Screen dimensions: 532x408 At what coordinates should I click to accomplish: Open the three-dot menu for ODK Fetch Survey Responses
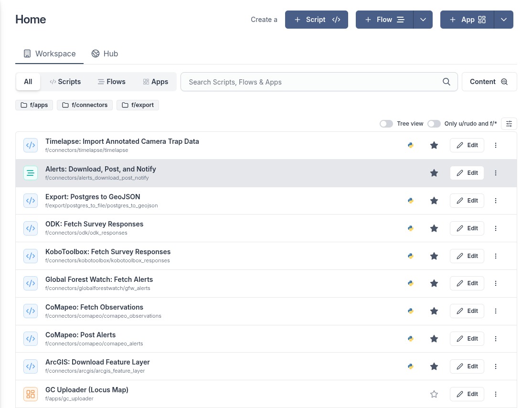point(496,228)
